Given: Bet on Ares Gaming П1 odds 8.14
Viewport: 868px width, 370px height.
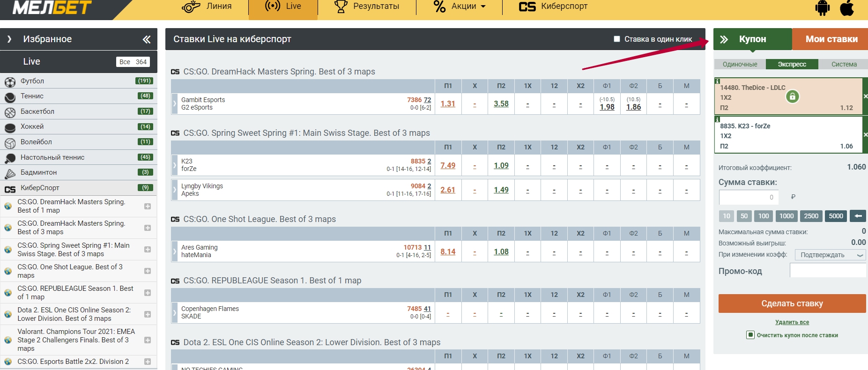Looking at the screenshot, I should (x=448, y=252).
